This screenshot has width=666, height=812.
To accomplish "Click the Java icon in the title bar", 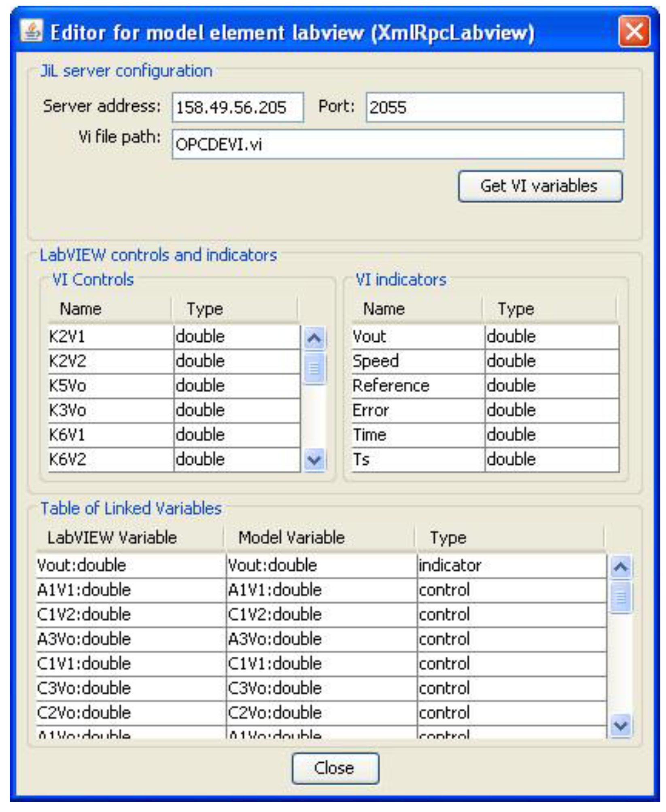I will point(32,32).
